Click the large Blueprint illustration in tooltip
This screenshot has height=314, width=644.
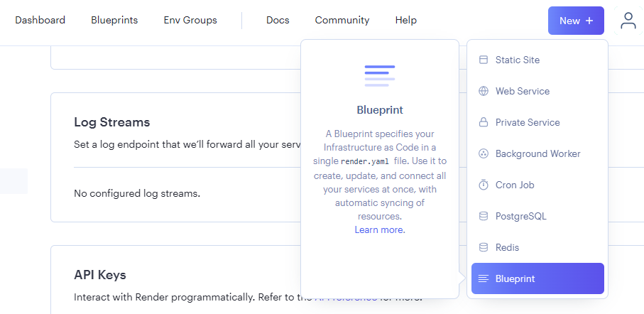click(x=380, y=75)
